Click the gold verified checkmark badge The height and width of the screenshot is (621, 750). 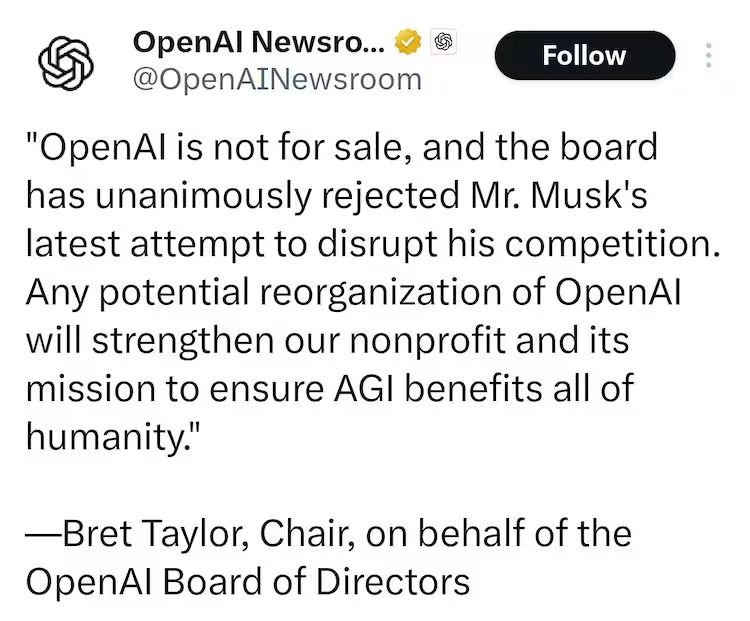point(407,43)
